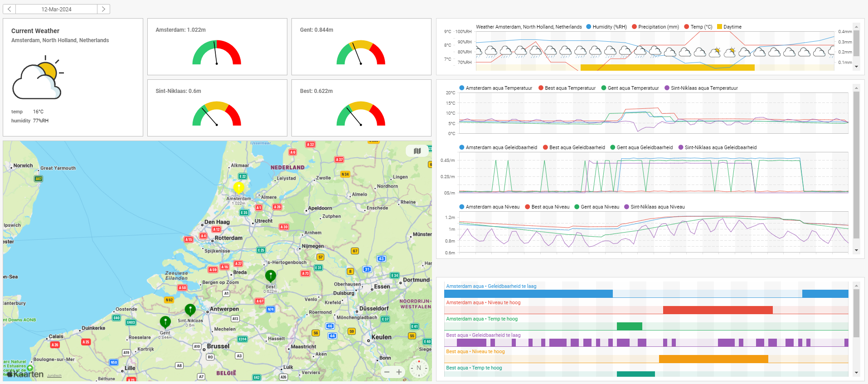Select the green Gent map pin
Viewport: 868px width, 384px height.
(x=165, y=322)
